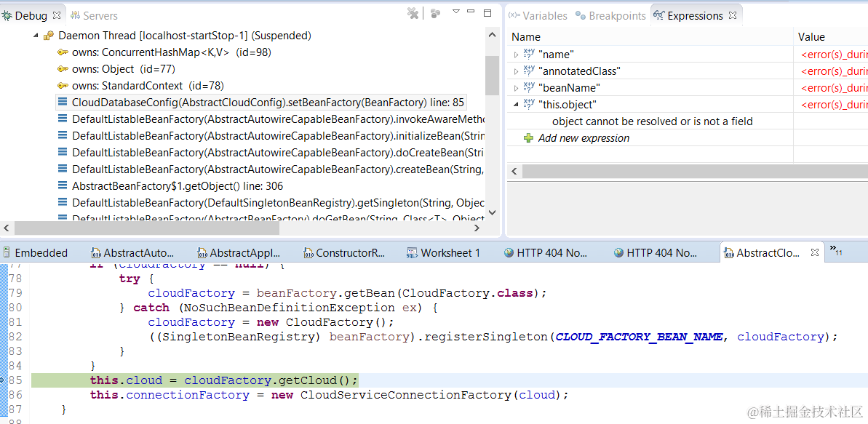Minimize the Debug view panel
Screen dimensions: 868x424
pyautogui.click(x=471, y=12)
